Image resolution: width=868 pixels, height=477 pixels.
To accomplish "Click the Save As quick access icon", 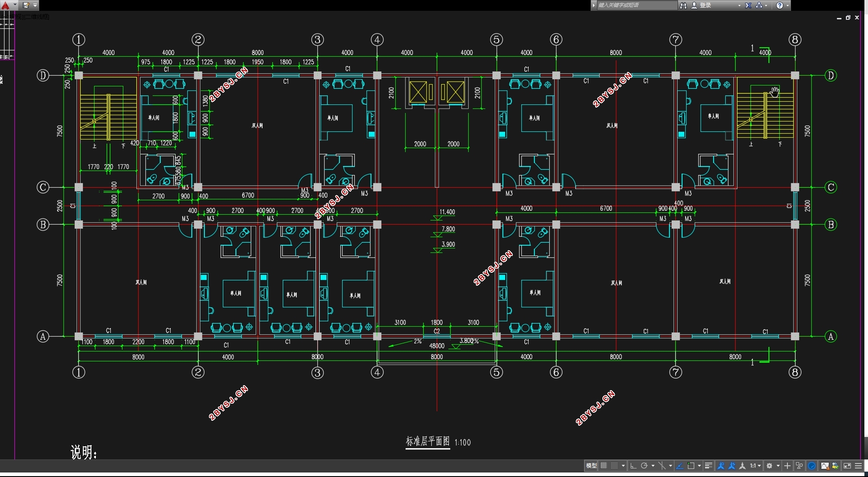I will (x=26, y=5).
